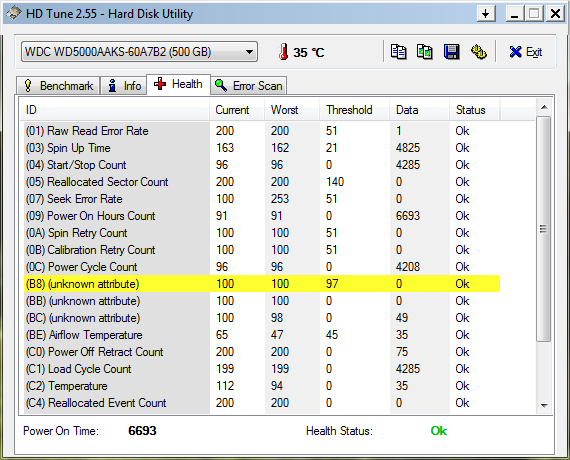Click the scrollbar up arrow

tap(544, 107)
